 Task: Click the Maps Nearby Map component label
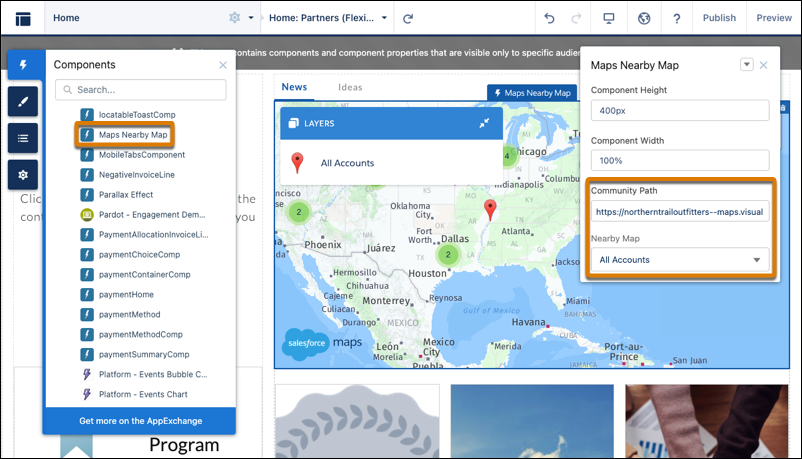point(532,93)
